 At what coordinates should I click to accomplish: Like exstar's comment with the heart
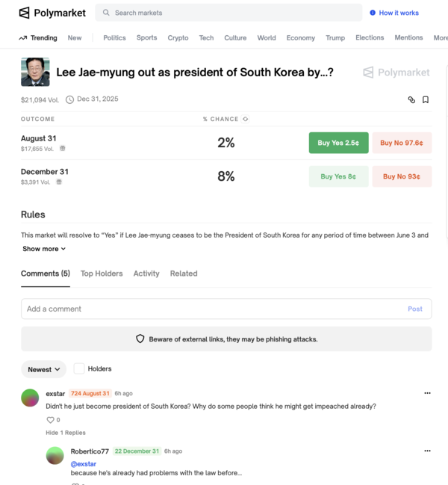(x=51, y=420)
